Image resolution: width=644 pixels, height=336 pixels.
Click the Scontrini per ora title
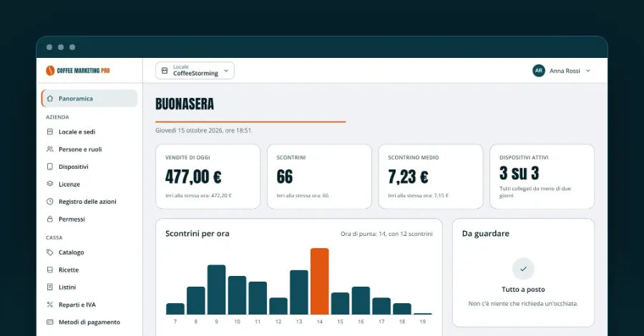coord(197,234)
